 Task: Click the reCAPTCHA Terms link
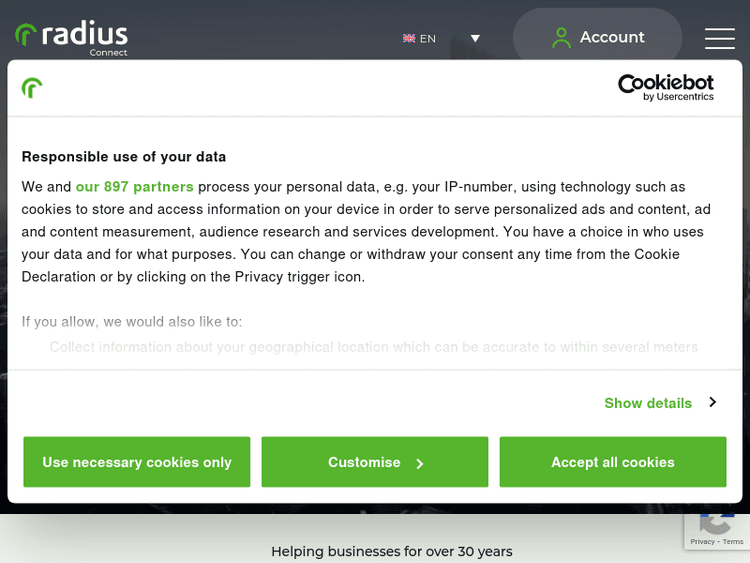pos(733,541)
